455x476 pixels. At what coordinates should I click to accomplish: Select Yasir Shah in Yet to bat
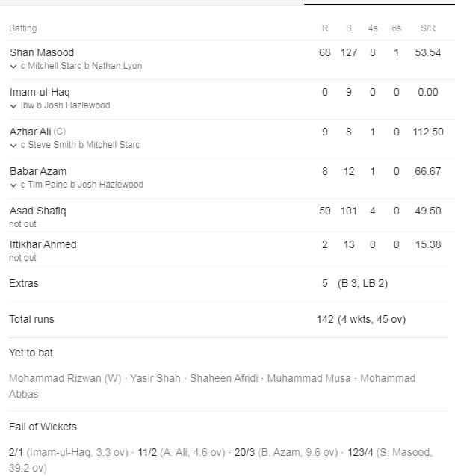tap(155, 378)
